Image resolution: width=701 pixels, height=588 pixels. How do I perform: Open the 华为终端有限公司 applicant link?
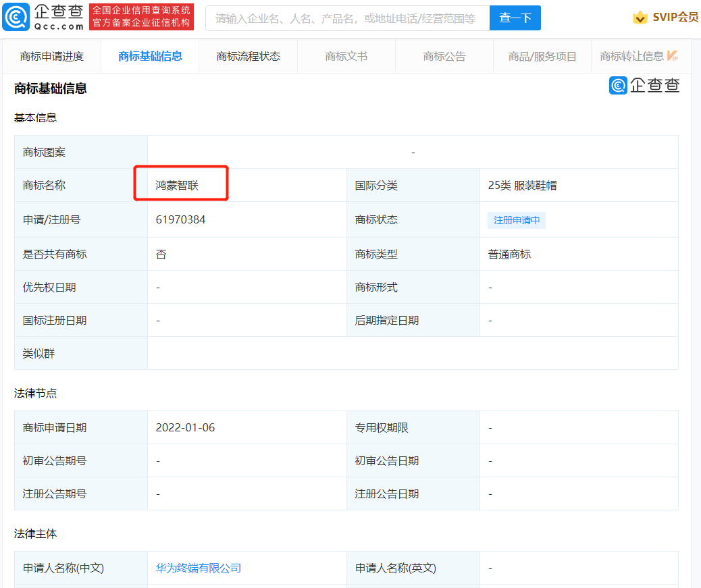click(198, 568)
